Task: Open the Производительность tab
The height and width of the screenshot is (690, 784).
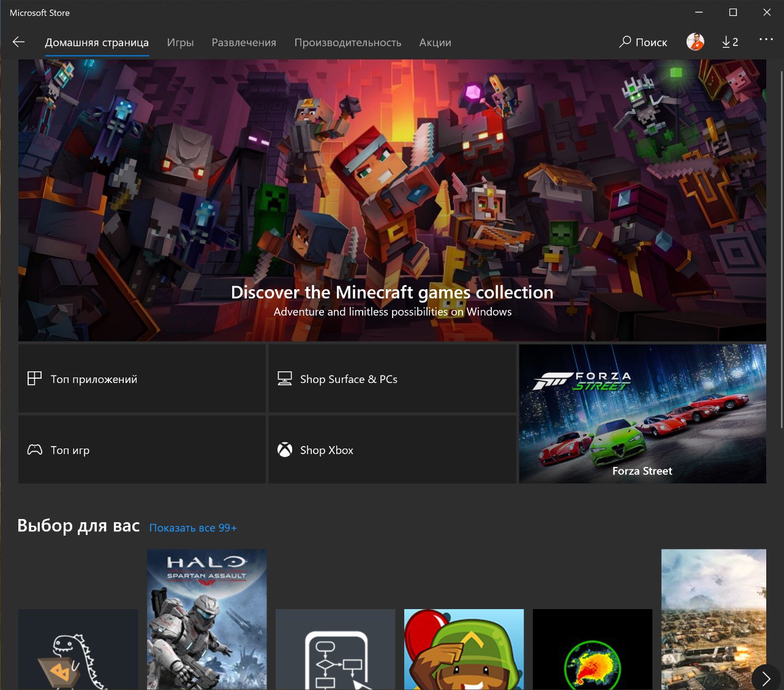Action: click(x=348, y=42)
